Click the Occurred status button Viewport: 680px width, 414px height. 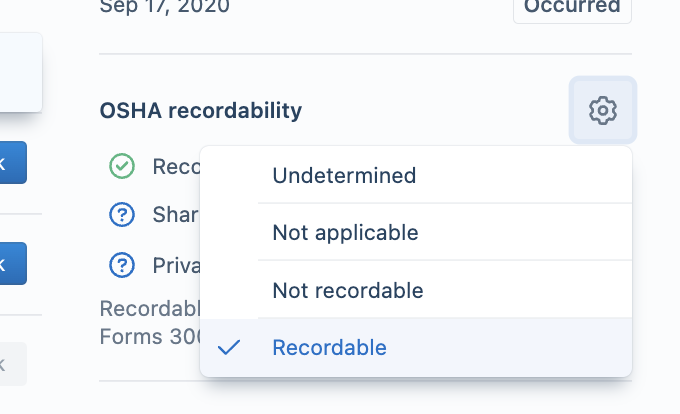click(x=572, y=8)
